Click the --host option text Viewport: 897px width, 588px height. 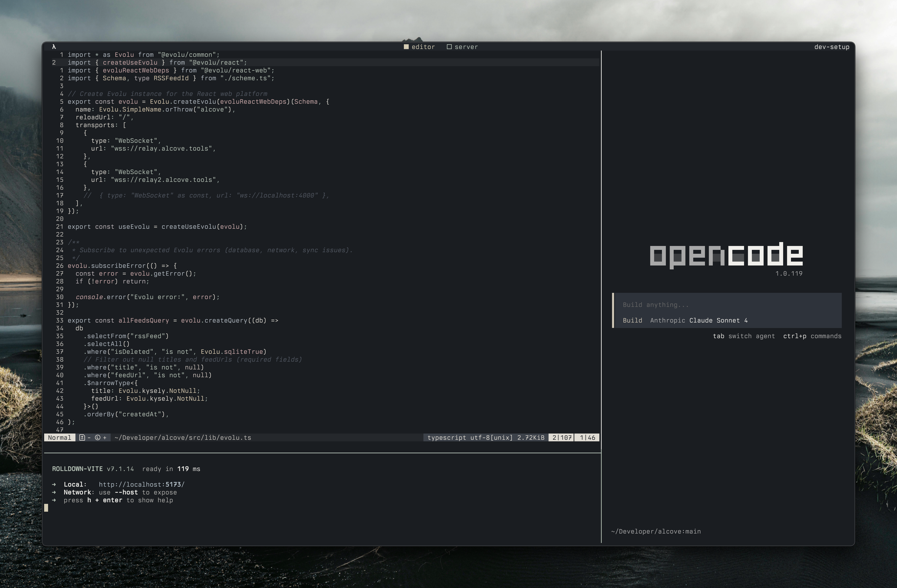[x=126, y=492]
